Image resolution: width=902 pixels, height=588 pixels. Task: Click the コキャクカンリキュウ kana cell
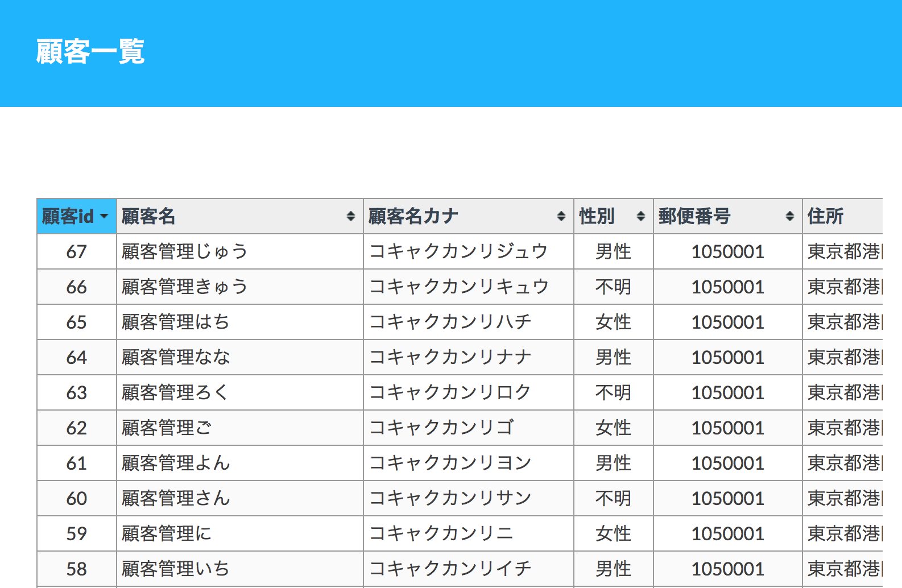[458, 287]
